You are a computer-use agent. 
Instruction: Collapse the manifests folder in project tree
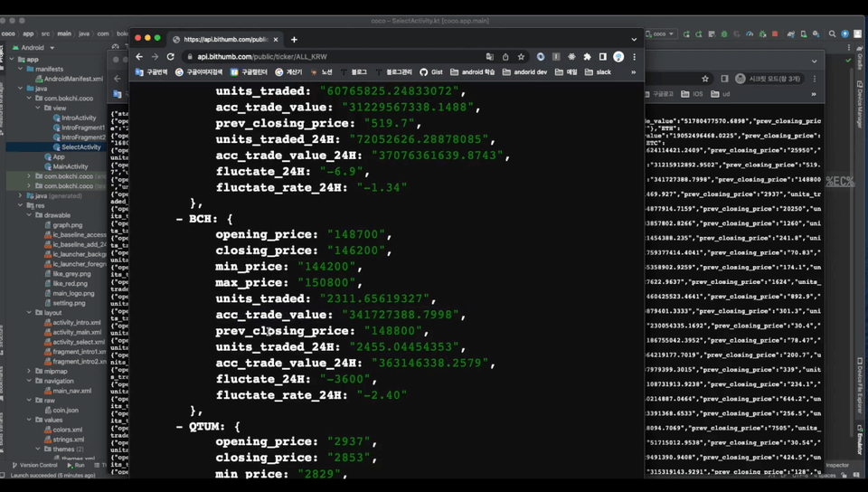click(21, 69)
